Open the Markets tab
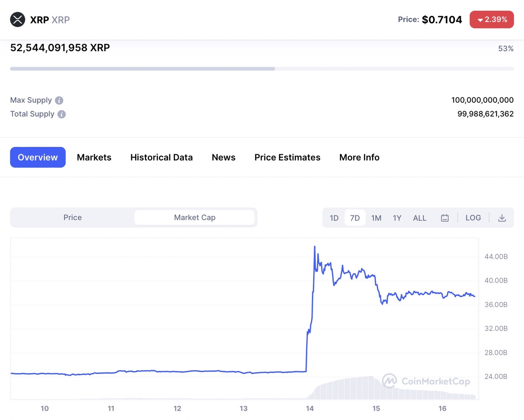The width and height of the screenshot is (524, 420). click(x=94, y=157)
